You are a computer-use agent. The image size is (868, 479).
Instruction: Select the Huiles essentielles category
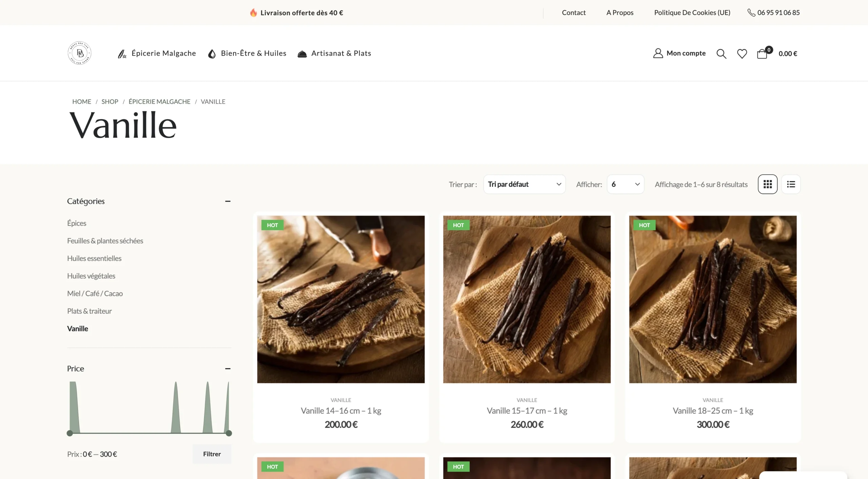94,258
